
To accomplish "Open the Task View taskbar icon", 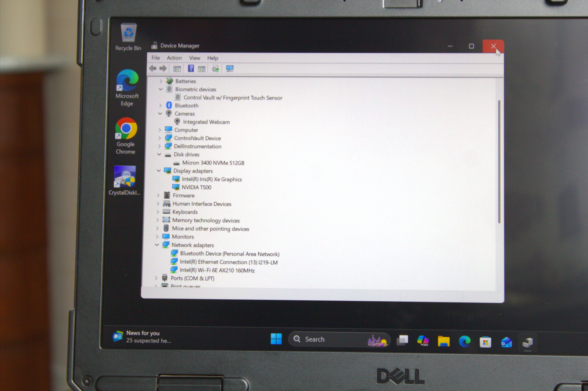I will tap(402, 340).
